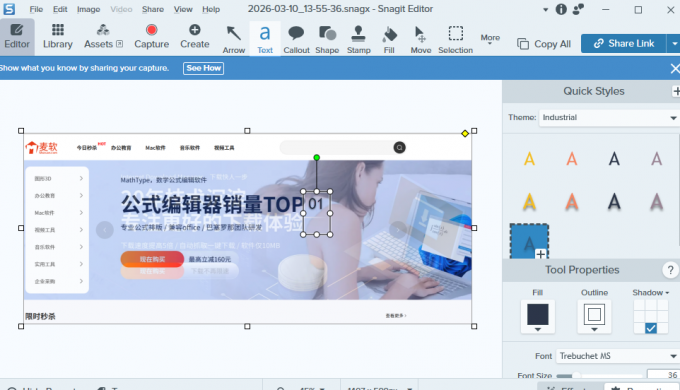Click the info icon in title bar

[561, 9]
